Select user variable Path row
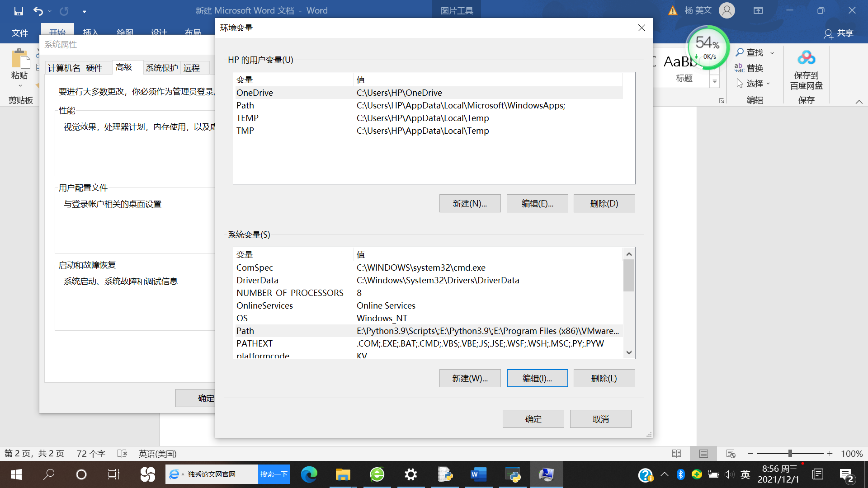This screenshot has width=868, height=488. tap(428, 105)
